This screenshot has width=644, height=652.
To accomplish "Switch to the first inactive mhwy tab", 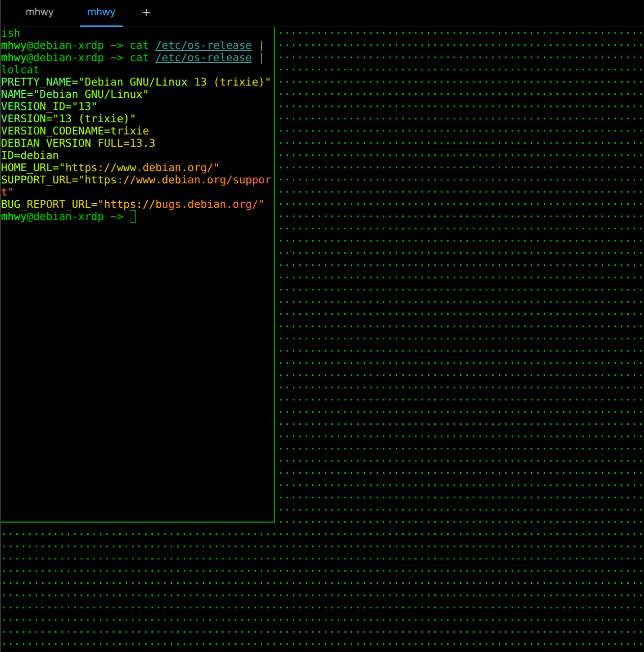I will (40, 12).
